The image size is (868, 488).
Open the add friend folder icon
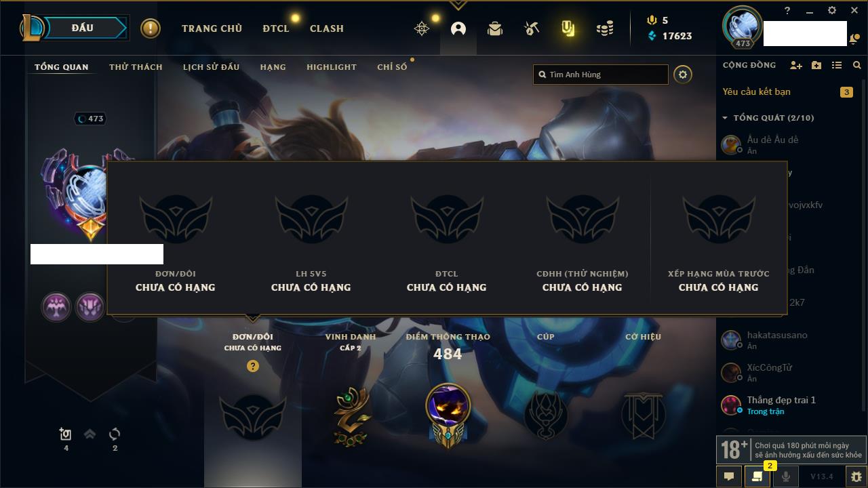[x=816, y=65]
